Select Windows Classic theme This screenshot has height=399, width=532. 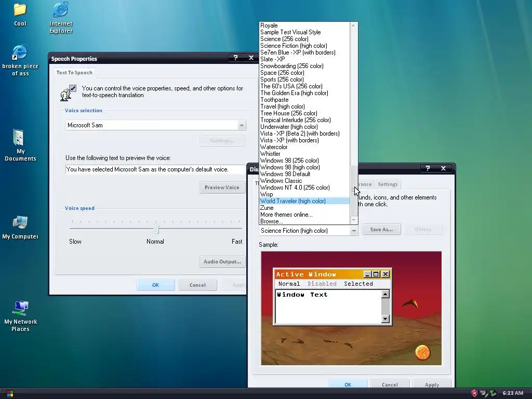[304, 181]
